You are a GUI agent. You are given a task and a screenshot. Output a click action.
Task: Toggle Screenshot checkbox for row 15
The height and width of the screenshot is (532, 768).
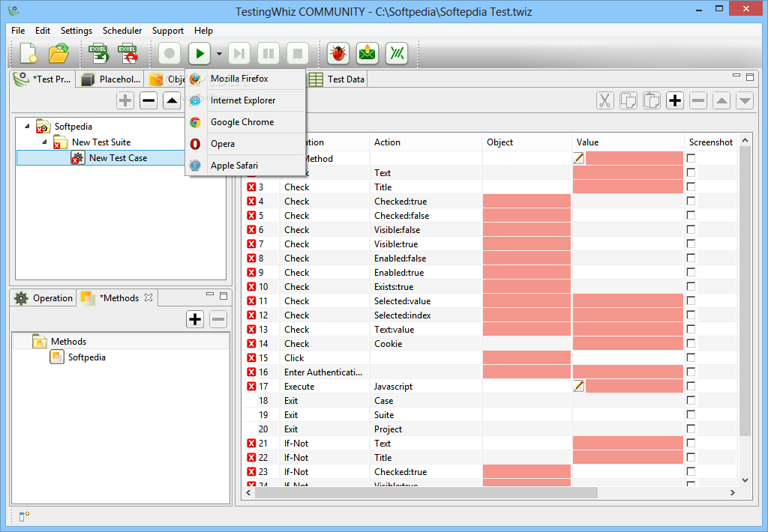691,357
